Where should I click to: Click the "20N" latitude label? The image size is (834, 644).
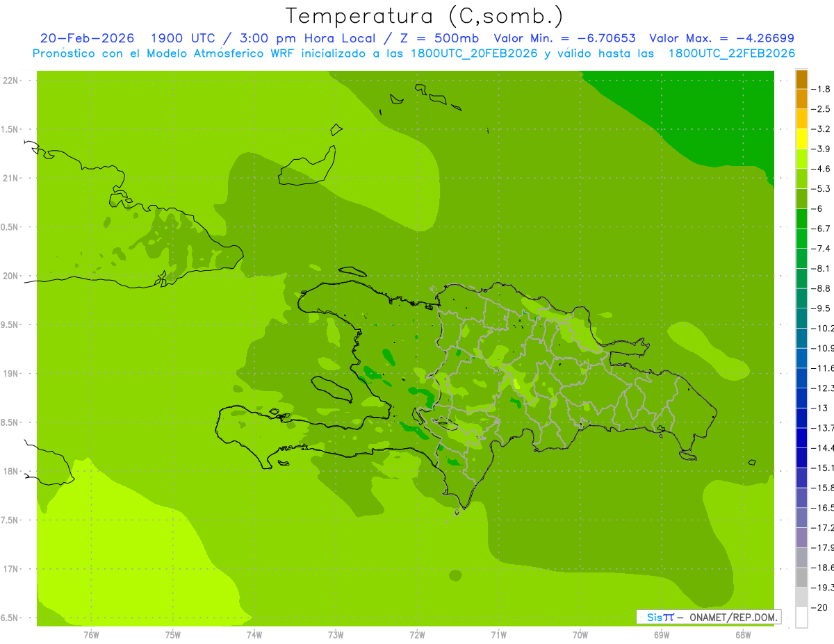click(x=10, y=276)
